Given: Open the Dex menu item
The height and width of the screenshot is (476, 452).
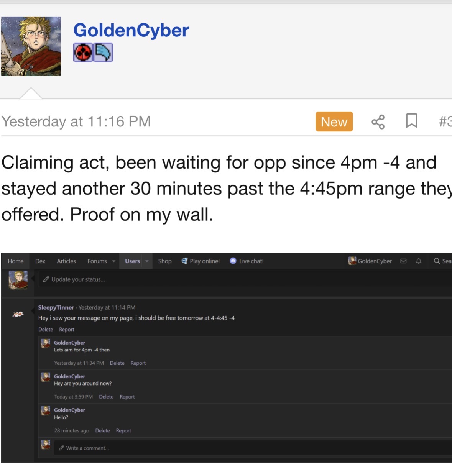Looking at the screenshot, I should tap(40, 261).
